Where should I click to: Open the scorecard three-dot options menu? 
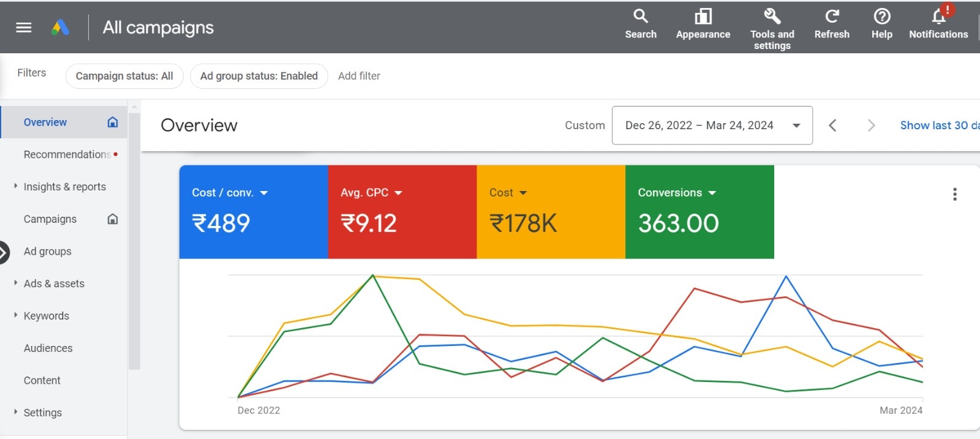(x=954, y=195)
